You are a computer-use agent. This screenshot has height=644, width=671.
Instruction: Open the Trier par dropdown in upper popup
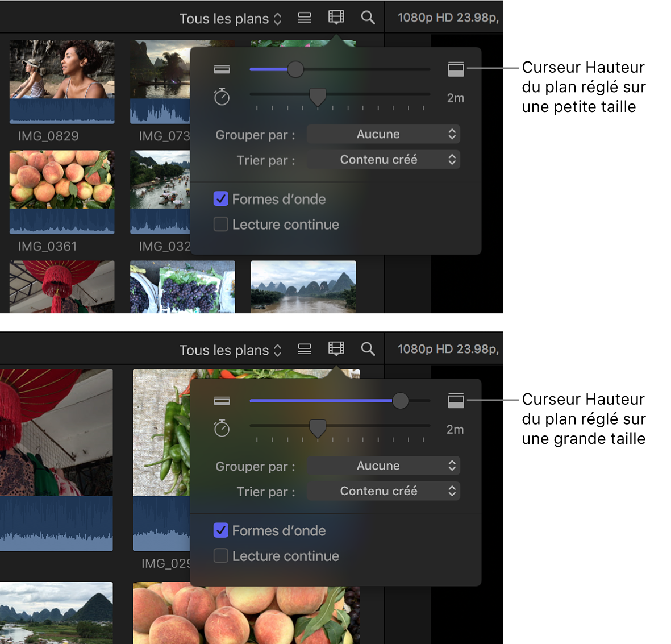[384, 160]
